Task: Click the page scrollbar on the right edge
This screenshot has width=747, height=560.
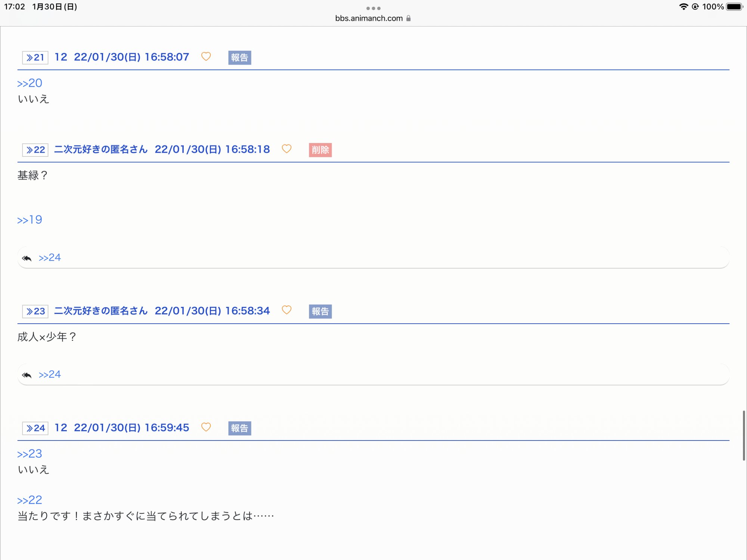Action: (744, 435)
